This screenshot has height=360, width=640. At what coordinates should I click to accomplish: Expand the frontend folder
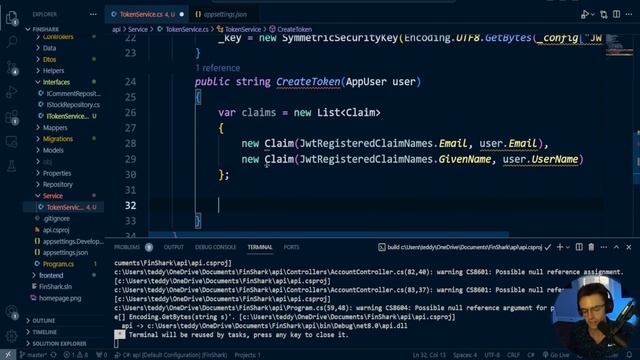point(51,276)
